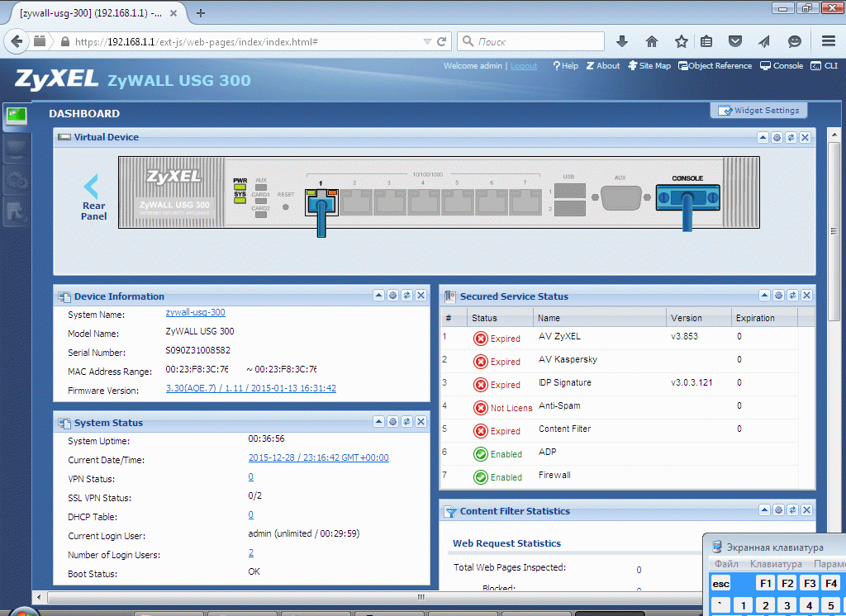Close the Device Information widget
This screenshot has height=616, width=846.
click(421, 295)
